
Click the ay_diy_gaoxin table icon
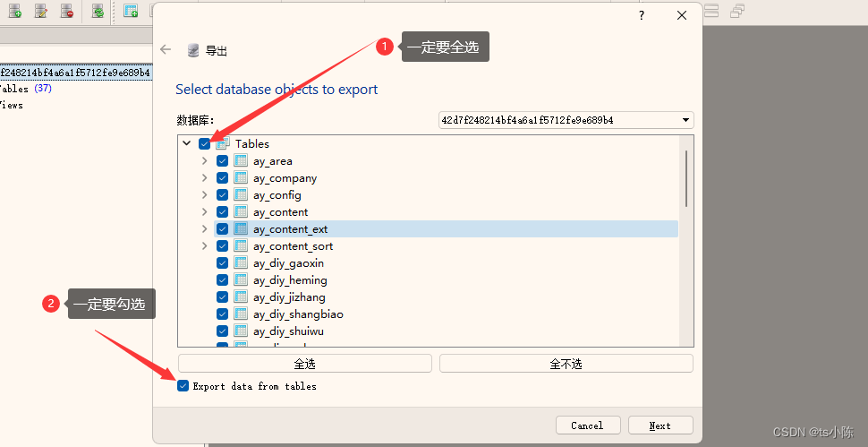[x=240, y=263]
